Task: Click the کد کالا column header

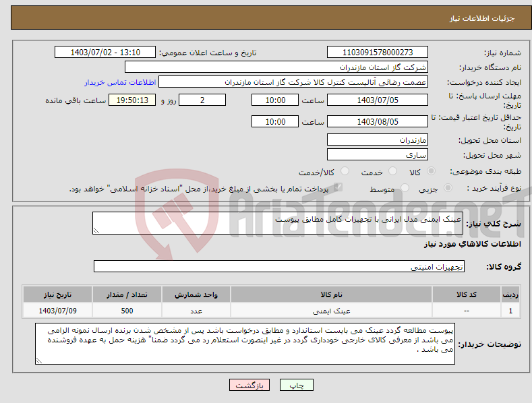Action: click(x=466, y=294)
